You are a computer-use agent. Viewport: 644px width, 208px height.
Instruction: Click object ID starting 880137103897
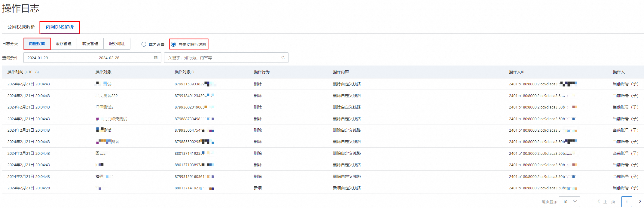(x=194, y=165)
